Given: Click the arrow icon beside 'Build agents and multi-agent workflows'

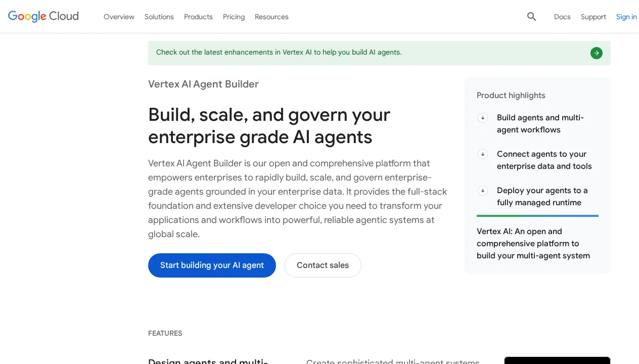Looking at the screenshot, I should pos(483,118).
